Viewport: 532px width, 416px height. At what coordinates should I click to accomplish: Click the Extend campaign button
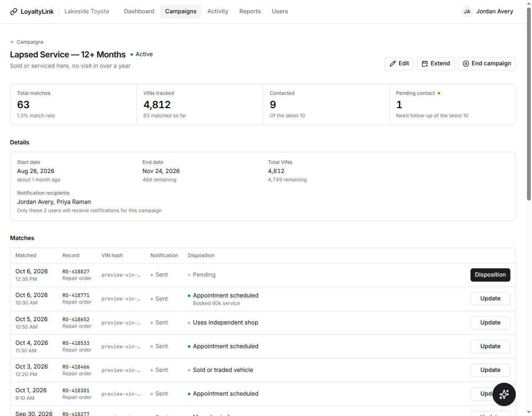point(436,64)
